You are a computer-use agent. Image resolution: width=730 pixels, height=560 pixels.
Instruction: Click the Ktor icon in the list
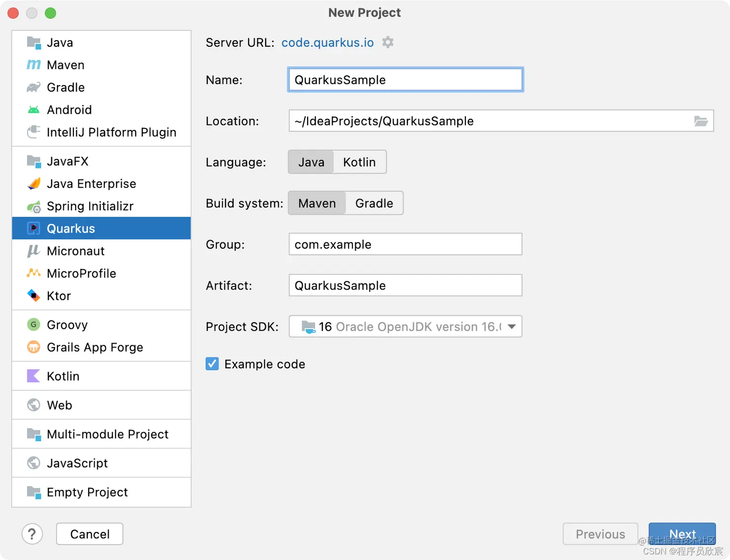point(33,295)
